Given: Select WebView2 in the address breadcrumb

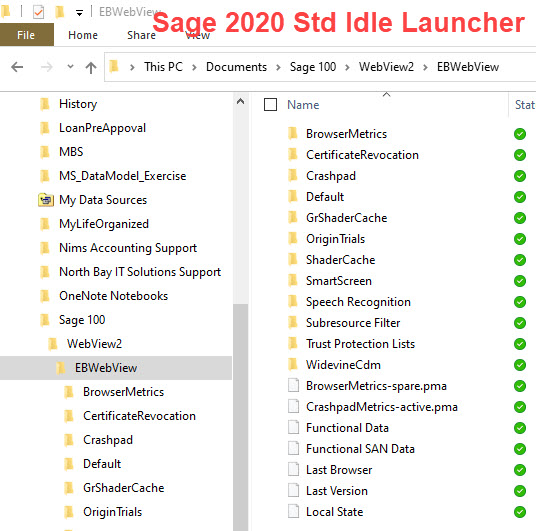Looking at the screenshot, I should (386, 67).
